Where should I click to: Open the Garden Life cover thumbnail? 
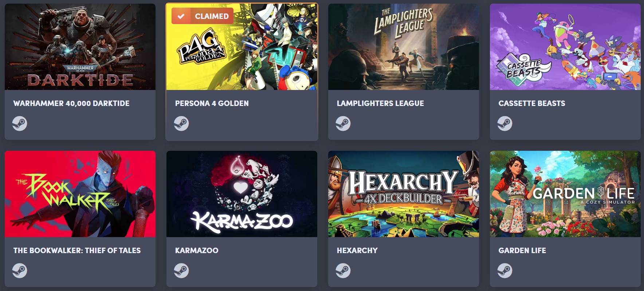(x=565, y=194)
